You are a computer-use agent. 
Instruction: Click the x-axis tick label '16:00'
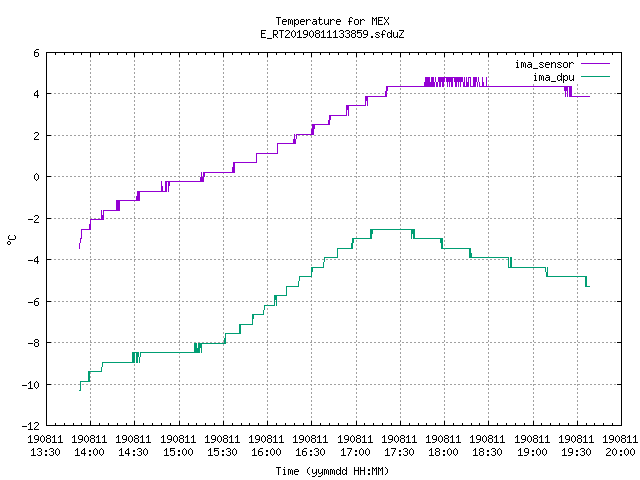click(x=267, y=452)
